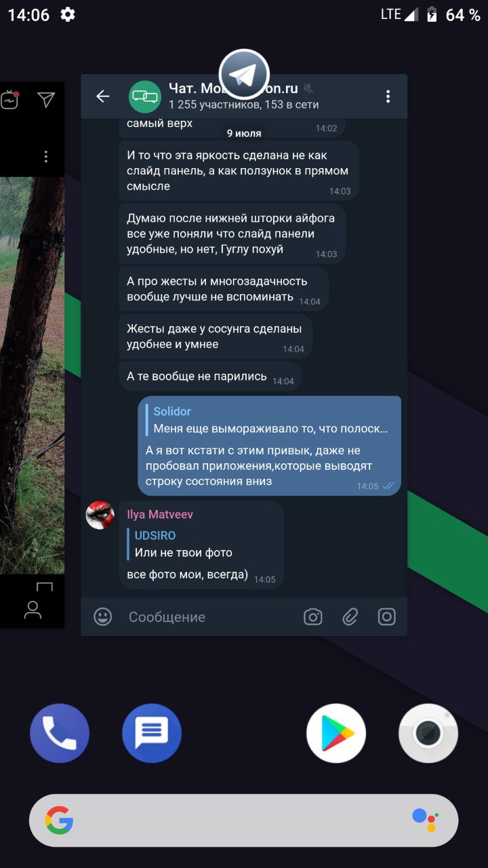488x868 pixels.
Task: Open the emoji picker smiley icon
Action: (x=103, y=616)
